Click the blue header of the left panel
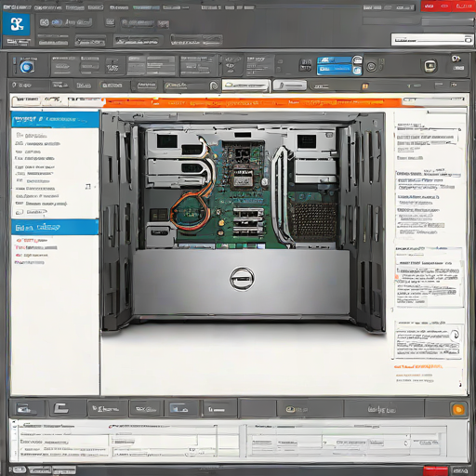476x476 pixels. coord(55,119)
